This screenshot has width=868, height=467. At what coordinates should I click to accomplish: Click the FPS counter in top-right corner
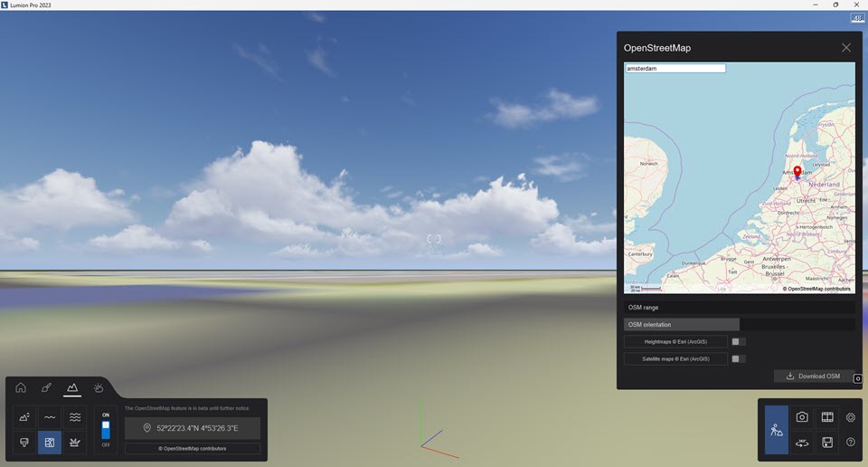pos(857,18)
